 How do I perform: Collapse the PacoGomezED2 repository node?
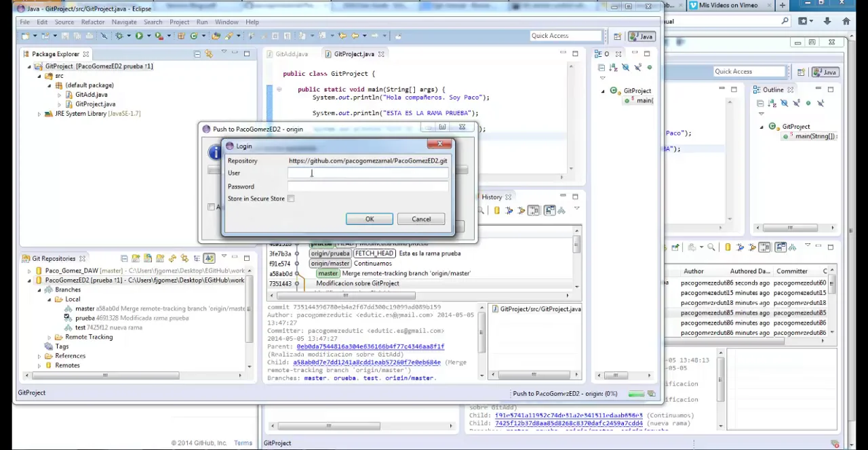(x=29, y=280)
